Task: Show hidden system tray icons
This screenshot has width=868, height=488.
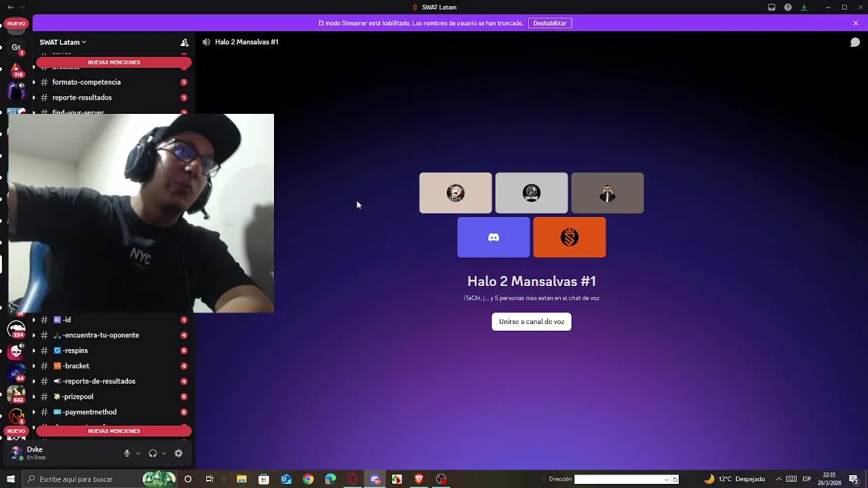Action: 778,479
